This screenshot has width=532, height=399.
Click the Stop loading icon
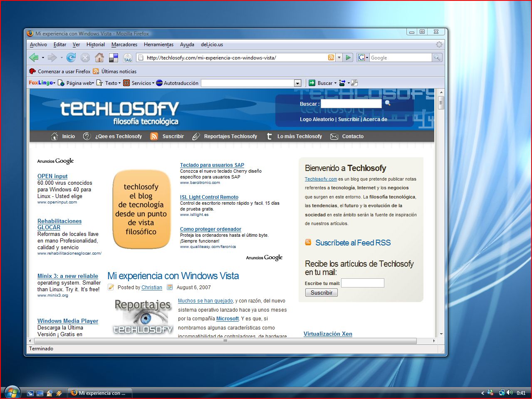pos(85,57)
